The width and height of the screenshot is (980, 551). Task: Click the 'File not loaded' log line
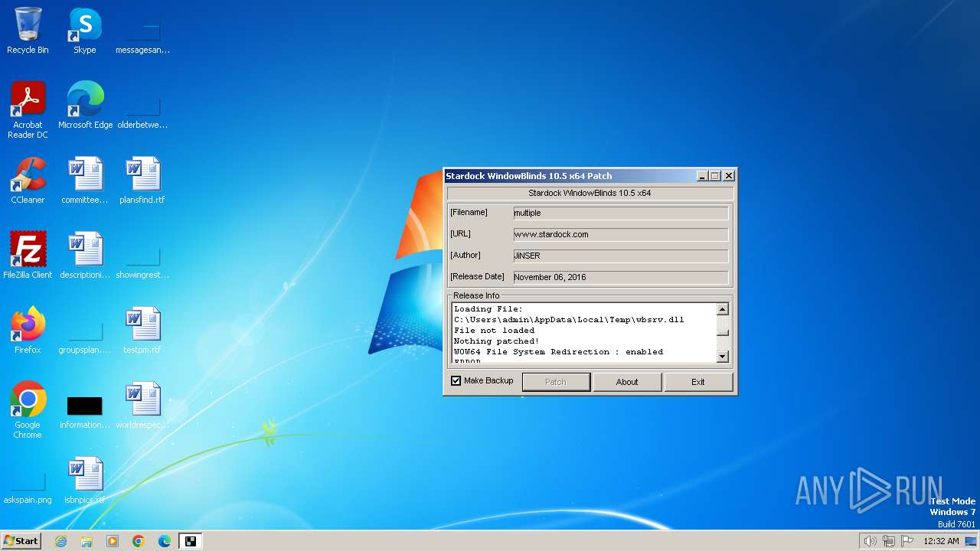(494, 331)
